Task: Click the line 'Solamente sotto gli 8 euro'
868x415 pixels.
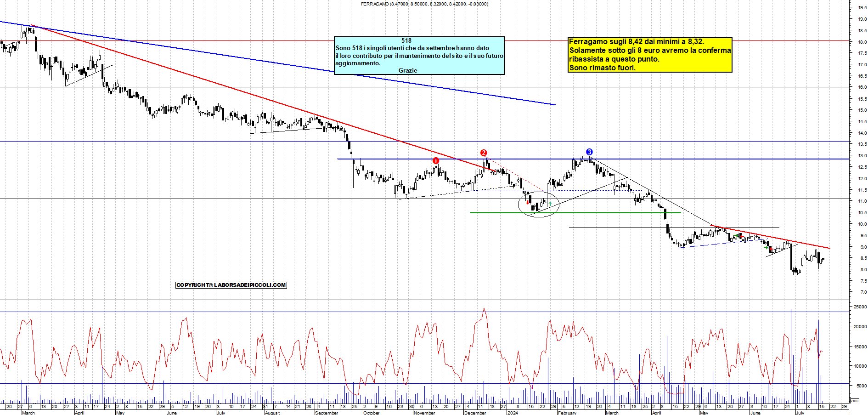Action: click(x=650, y=51)
